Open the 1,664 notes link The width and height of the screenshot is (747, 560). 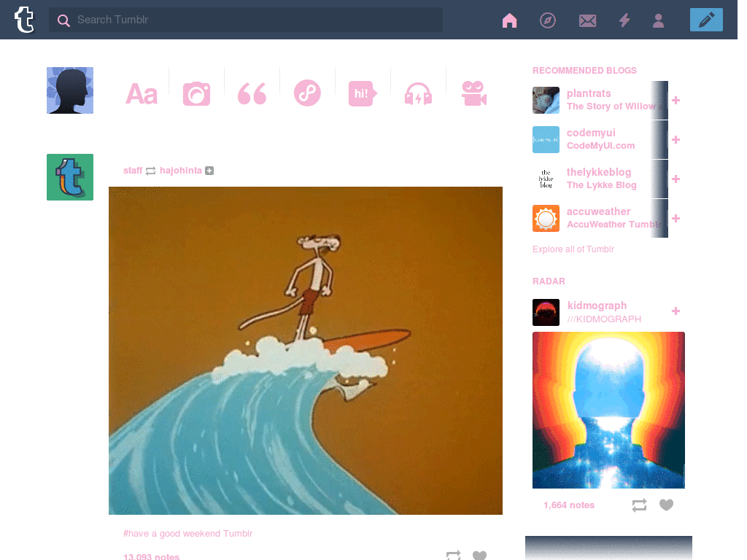(x=569, y=505)
